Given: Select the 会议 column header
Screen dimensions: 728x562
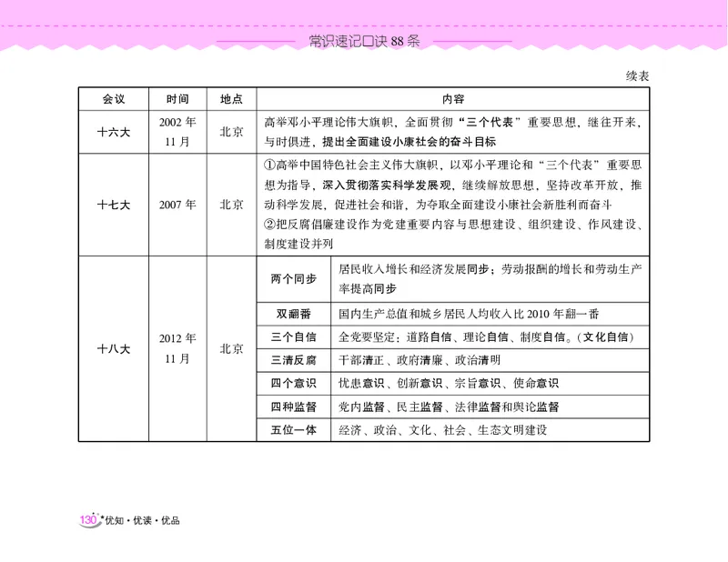Looking at the screenshot, I should [x=115, y=100].
